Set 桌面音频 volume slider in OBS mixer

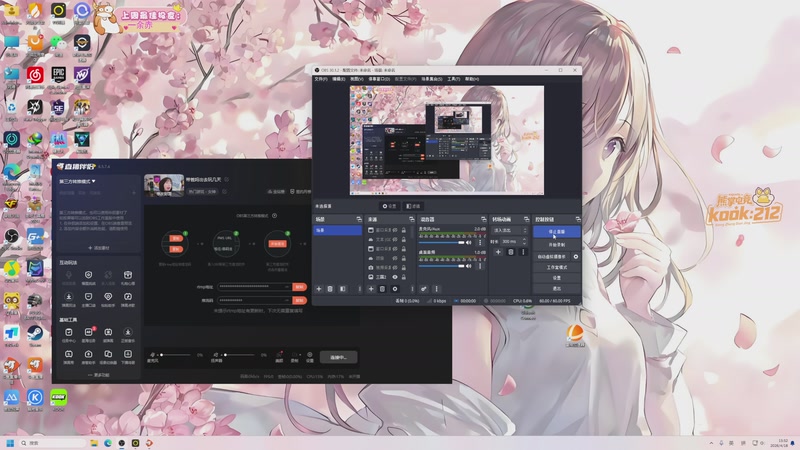click(441, 266)
